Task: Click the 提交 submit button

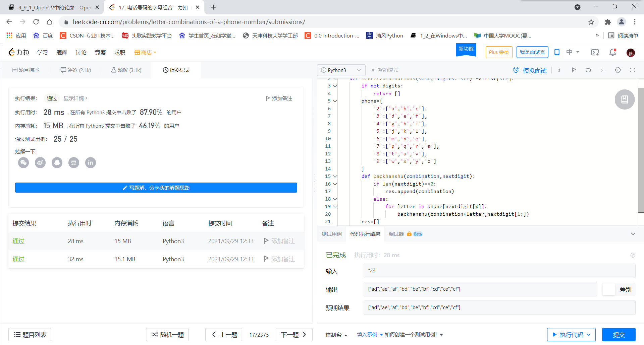Action: (619, 334)
